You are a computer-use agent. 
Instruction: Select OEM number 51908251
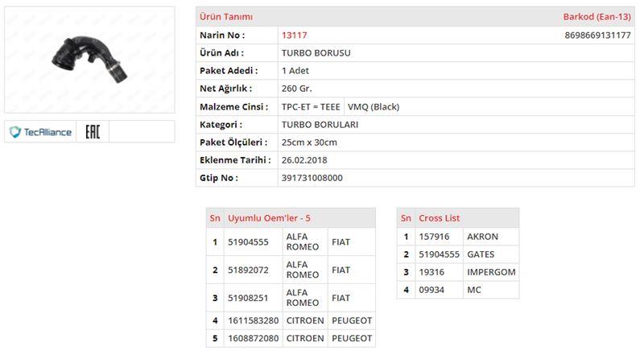[248, 298]
